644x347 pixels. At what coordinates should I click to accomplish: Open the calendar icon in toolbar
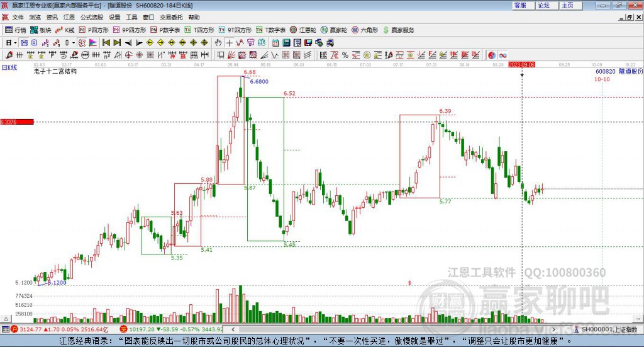point(275,43)
